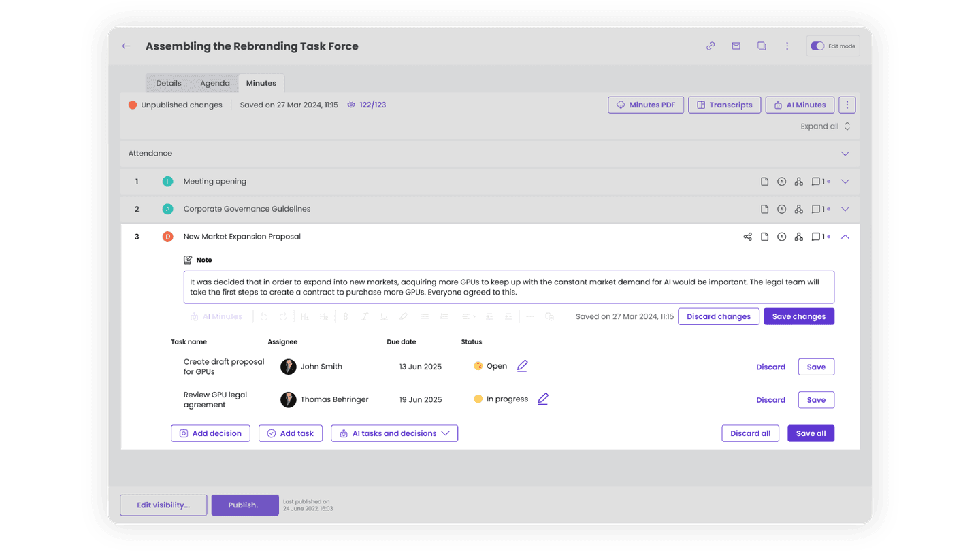Click the email envelope icon in header
This screenshot has width=980, height=551.
coord(736,46)
